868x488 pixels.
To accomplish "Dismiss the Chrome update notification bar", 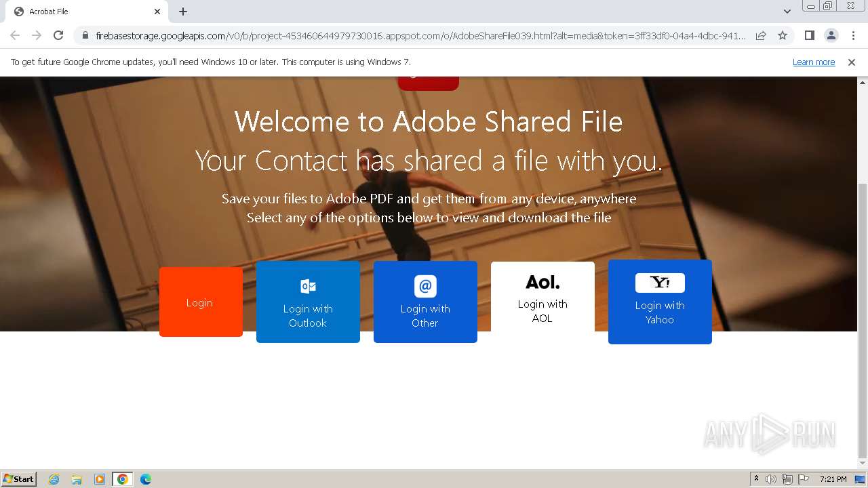I will [x=852, y=62].
